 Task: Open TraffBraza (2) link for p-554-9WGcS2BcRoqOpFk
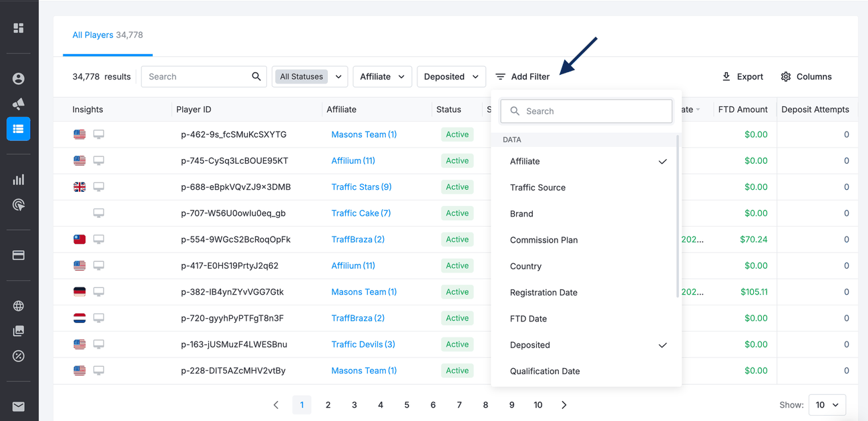358,239
